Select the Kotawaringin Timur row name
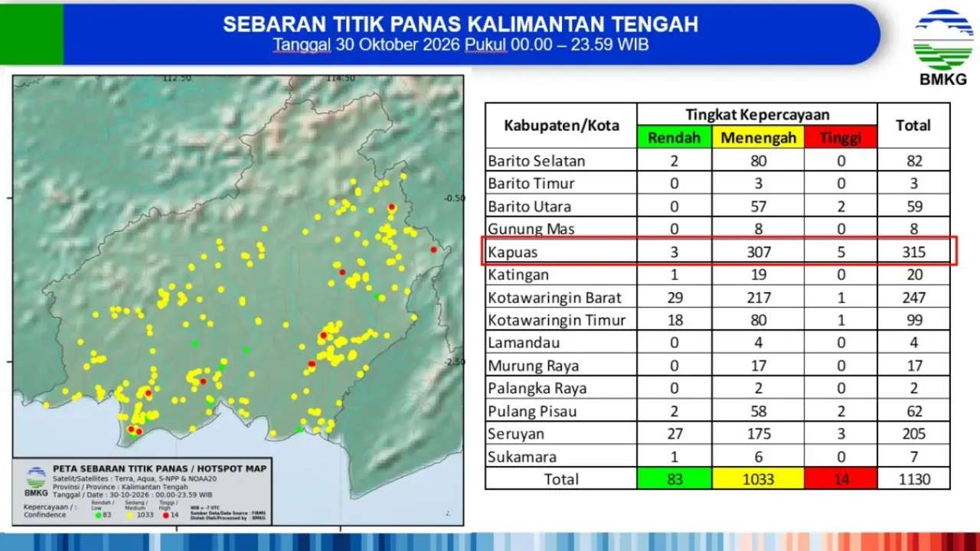Screen dimensions: 980x551 point(557,320)
